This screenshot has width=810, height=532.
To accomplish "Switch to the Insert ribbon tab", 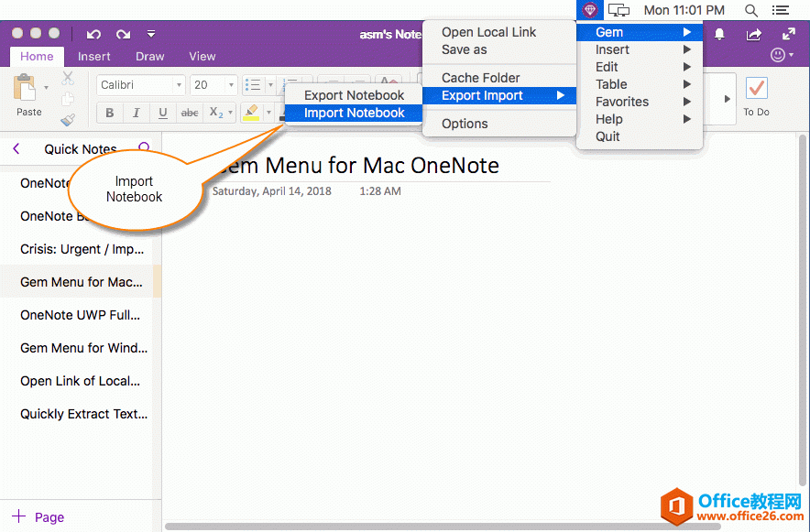I will [x=94, y=56].
